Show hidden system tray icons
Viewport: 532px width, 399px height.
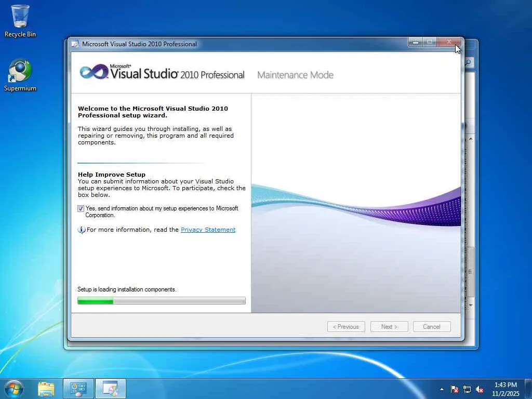[x=442, y=389]
